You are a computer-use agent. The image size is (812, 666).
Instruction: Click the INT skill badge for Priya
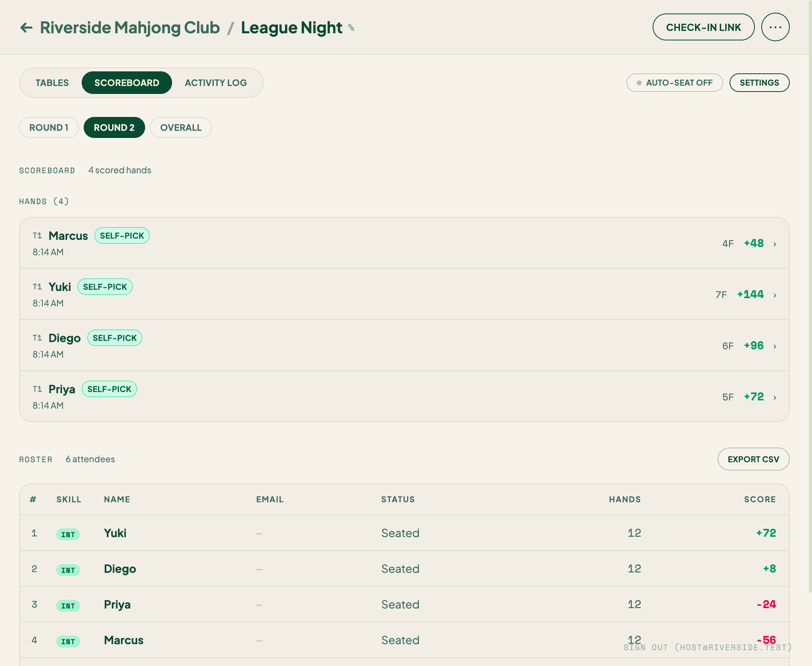(x=68, y=606)
